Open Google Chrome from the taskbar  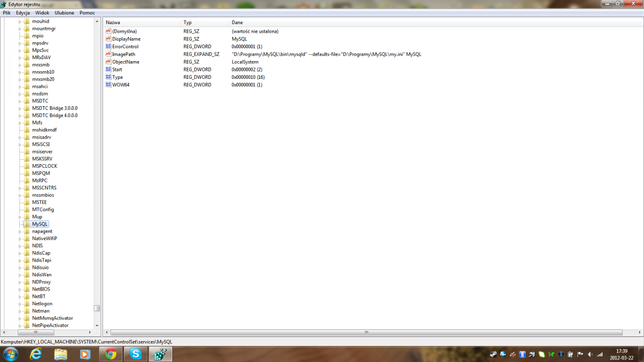[x=111, y=354]
